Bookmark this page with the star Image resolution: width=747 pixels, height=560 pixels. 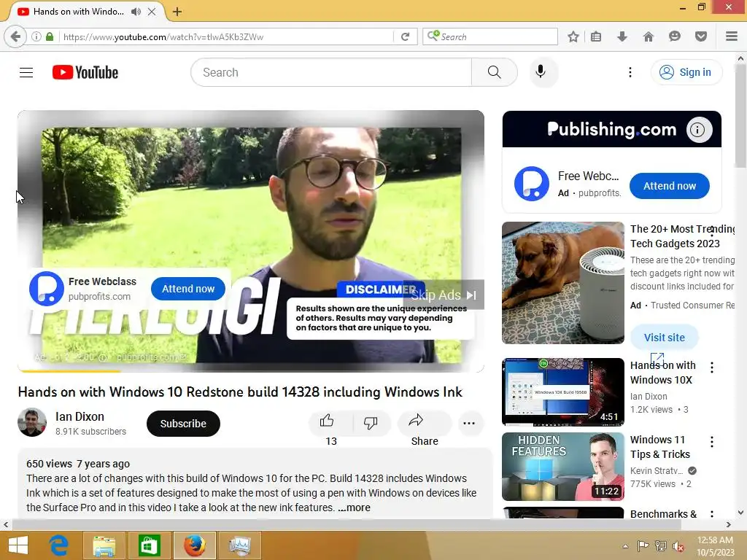(573, 36)
